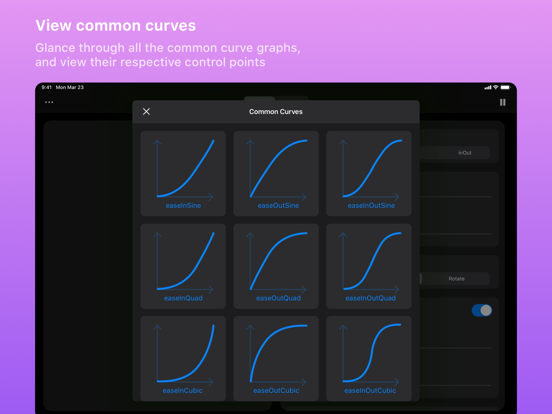Click the easeInSine label text
This screenshot has width=552, height=414.
pyautogui.click(x=183, y=206)
